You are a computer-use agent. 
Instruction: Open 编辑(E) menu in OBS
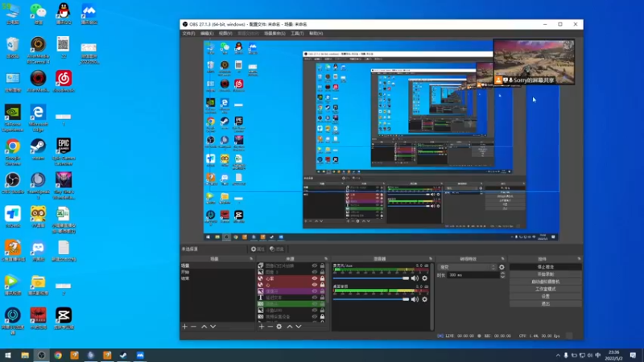coord(207,33)
